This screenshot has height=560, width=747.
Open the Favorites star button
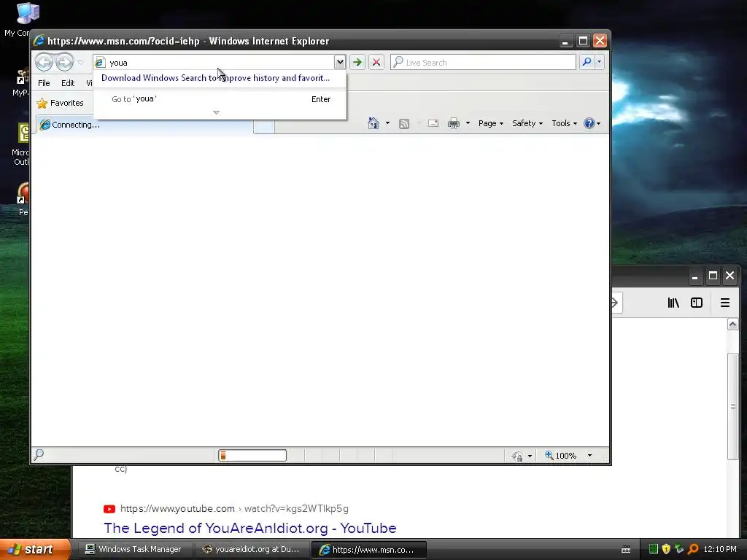[x=60, y=103]
